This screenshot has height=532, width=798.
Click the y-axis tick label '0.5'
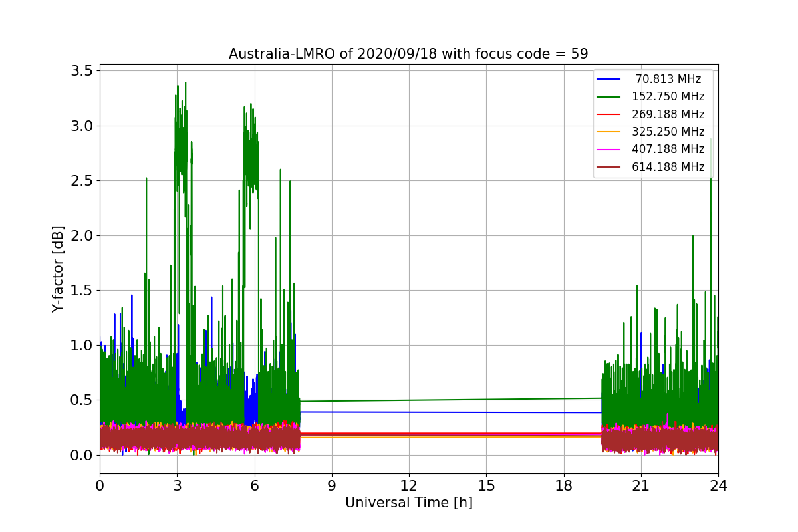82,400
